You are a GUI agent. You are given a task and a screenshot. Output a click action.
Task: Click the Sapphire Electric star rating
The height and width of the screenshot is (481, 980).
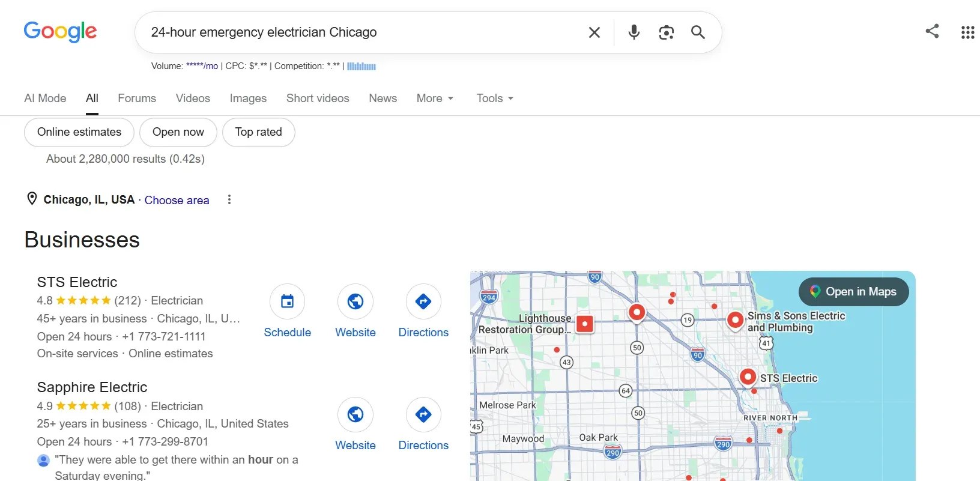point(83,406)
